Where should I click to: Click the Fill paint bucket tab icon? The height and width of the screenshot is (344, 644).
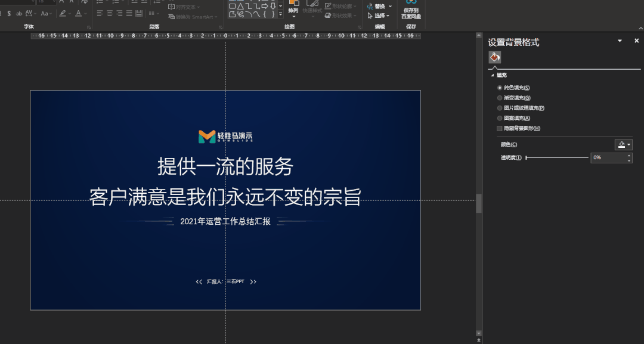[494, 57]
